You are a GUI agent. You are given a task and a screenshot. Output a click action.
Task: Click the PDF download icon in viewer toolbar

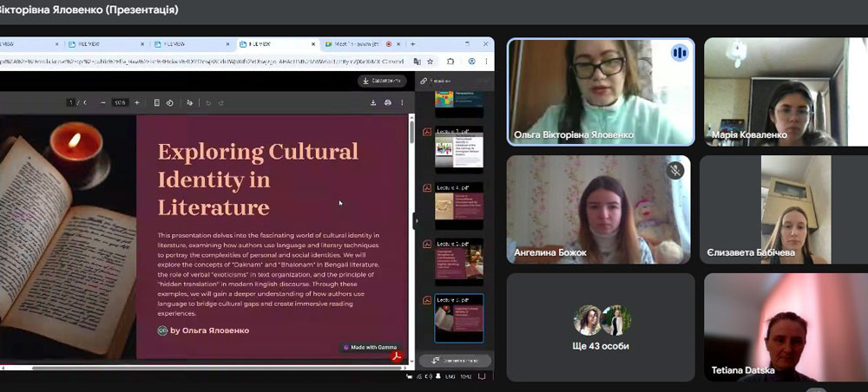point(373,102)
